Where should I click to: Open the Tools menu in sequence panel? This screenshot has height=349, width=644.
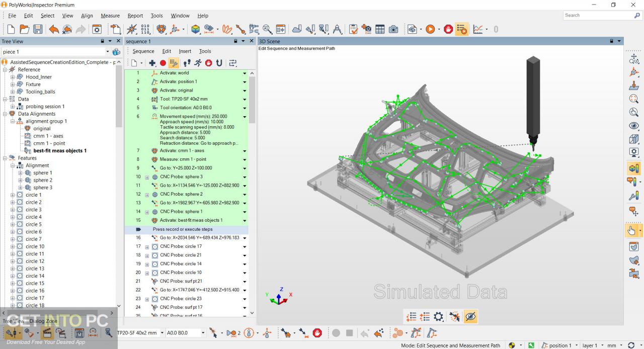tap(205, 51)
